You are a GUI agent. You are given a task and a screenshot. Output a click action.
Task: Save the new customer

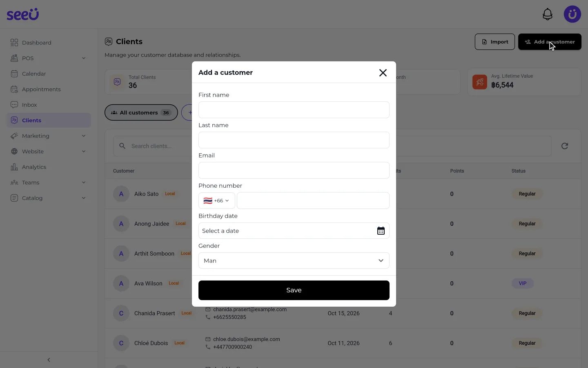pos(294,290)
